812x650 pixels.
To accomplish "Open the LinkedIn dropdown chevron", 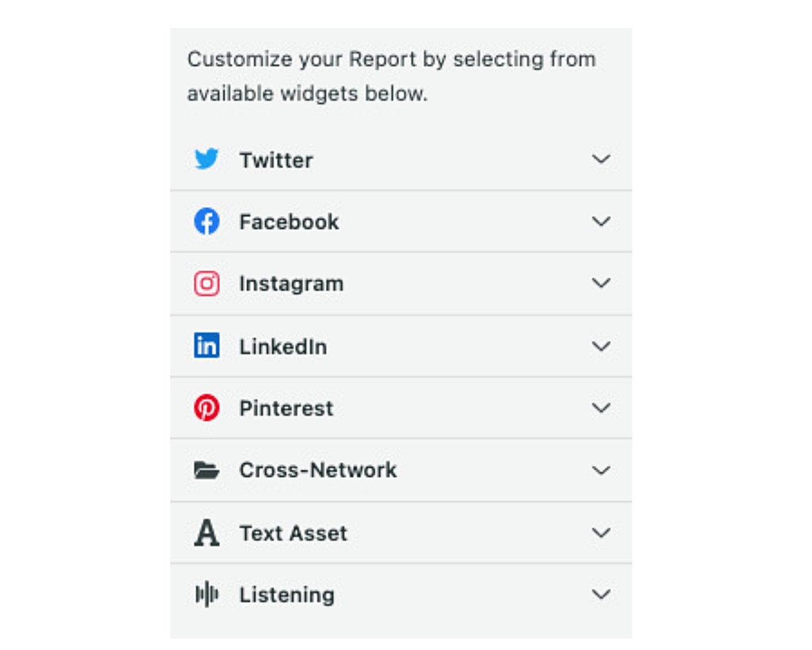I will [601, 346].
